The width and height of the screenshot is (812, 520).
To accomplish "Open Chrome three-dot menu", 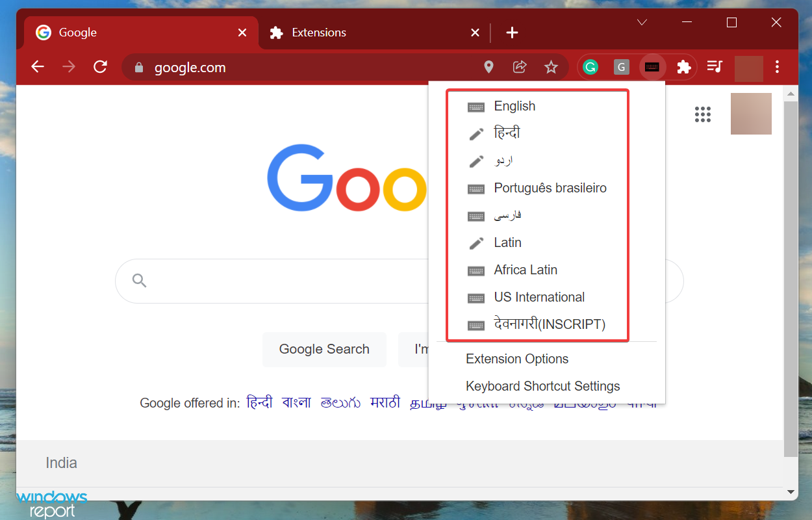I will 778,67.
